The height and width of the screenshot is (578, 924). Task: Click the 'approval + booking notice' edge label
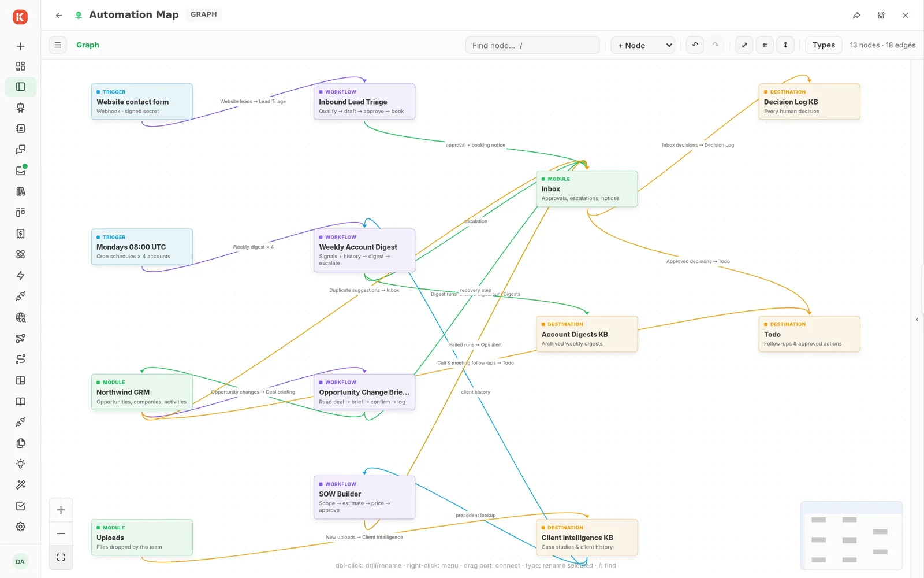pyautogui.click(x=475, y=145)
